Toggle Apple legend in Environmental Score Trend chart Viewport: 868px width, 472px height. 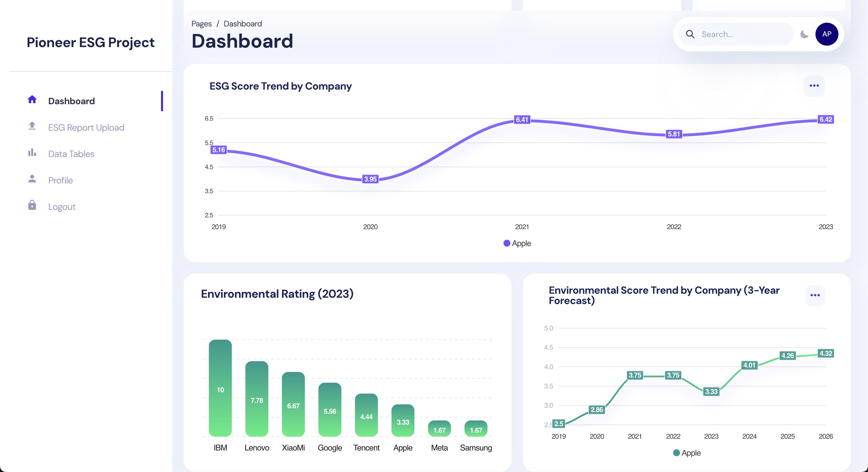click(x=687, y=453)
